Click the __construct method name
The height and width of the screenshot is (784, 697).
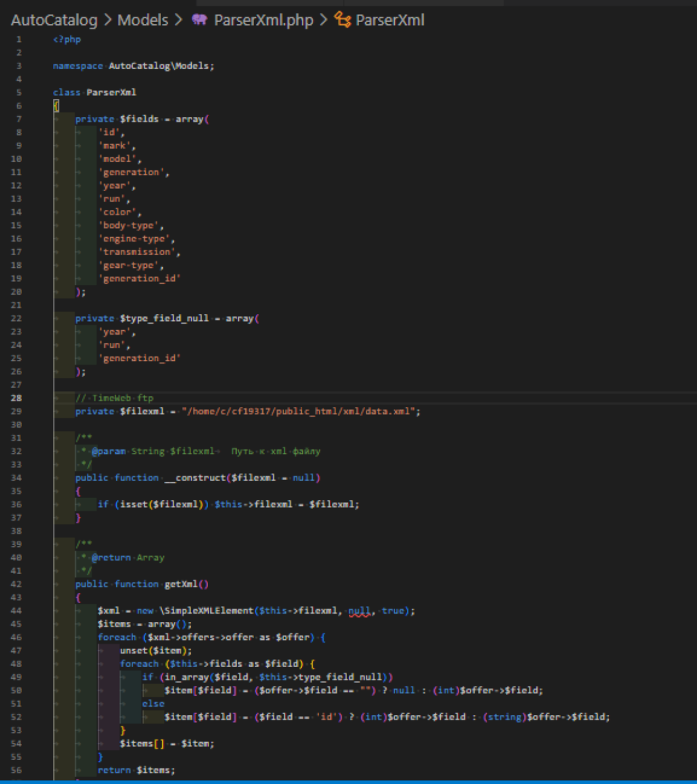pos(195,478)
